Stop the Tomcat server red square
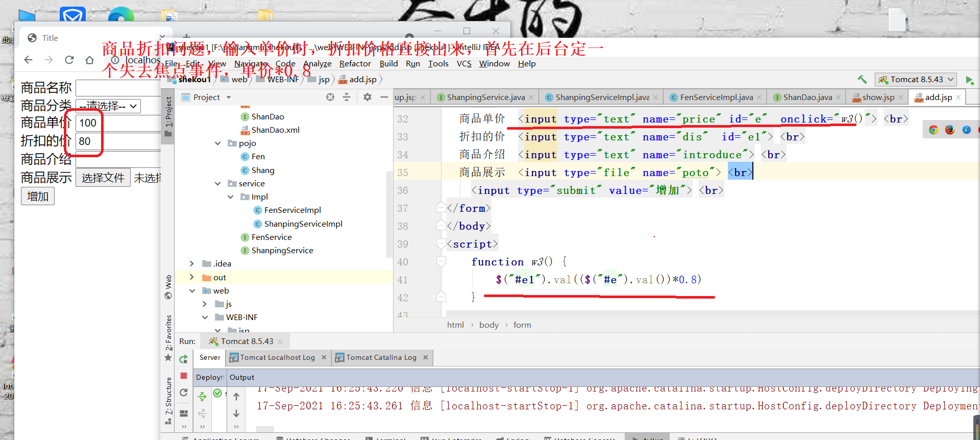Image resolution: width=980 pixels, height=440 pixels. tap(184, 376)
